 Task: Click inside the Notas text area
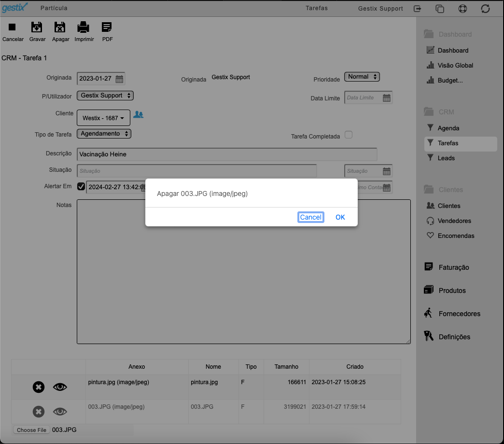point(244,272)
